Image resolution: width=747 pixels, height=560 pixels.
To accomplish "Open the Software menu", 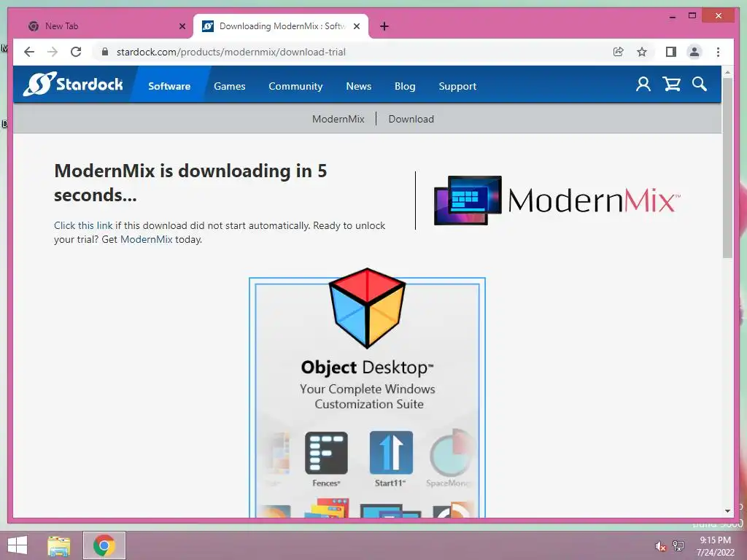I will coord(169,86).
